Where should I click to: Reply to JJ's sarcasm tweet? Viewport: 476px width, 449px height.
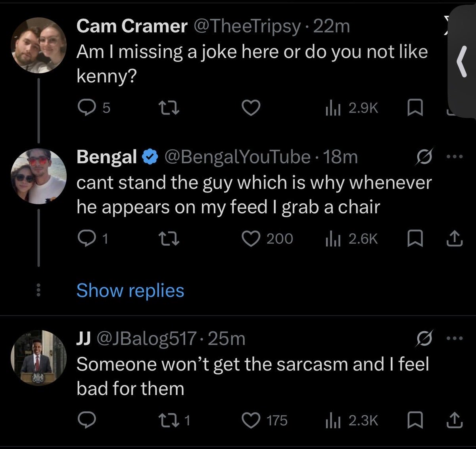click(x=84, y=420)
